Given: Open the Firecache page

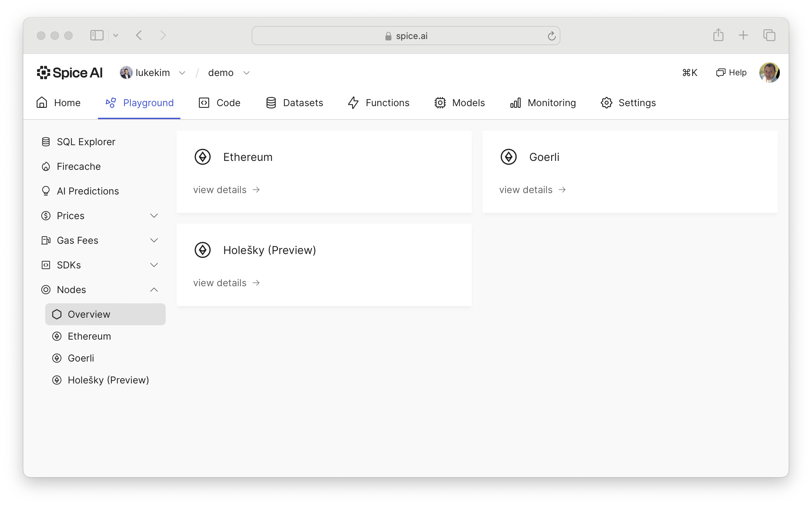Looking at the screenshot, I should (78, 166).
